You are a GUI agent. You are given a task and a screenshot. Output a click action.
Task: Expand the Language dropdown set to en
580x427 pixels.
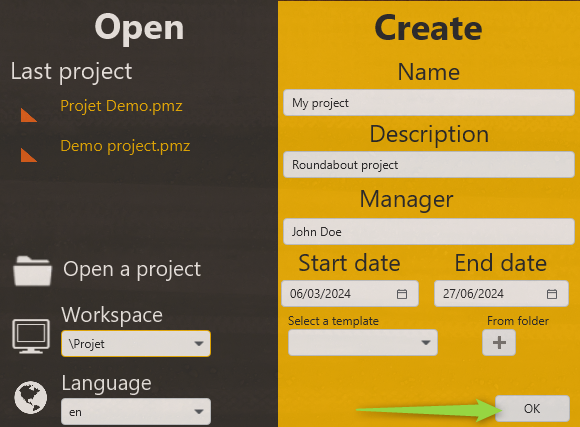(136, 411)
